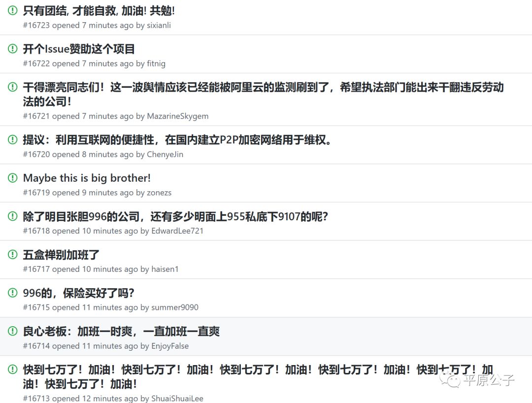Open the issue about 955私底下9107

click(175, 216)
